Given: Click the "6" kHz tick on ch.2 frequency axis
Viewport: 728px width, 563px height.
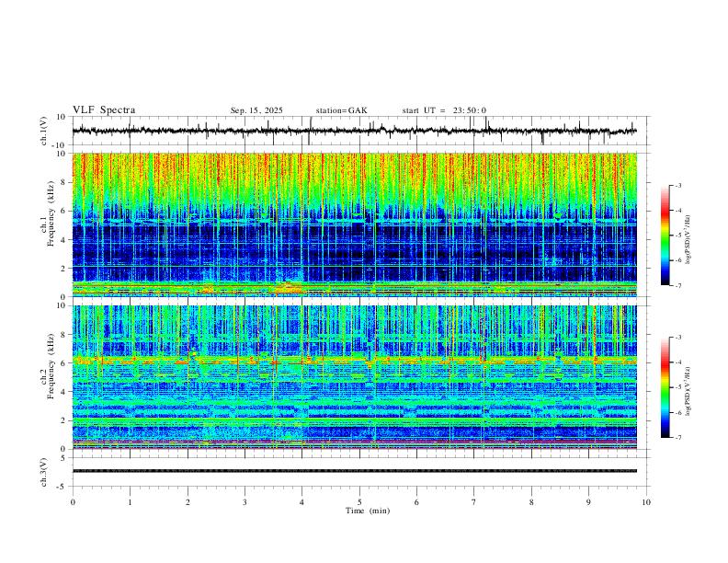Looking at the screenshot, I should point(63,363).
